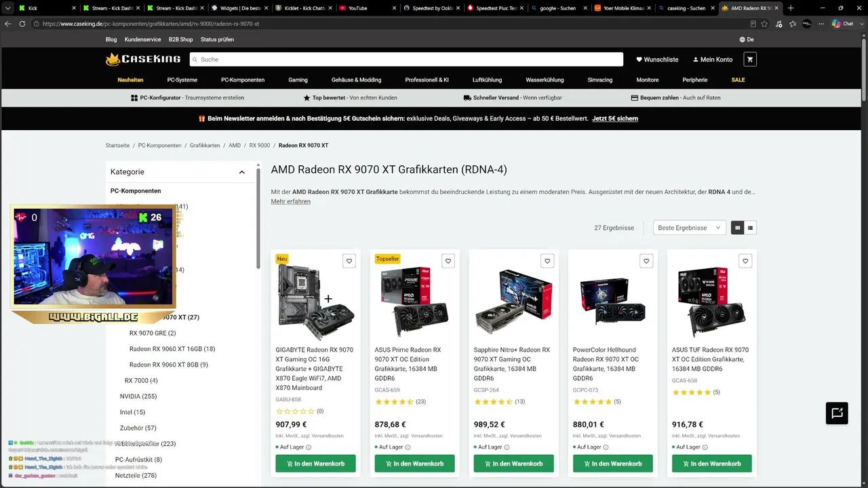Open Kundenservice in top bar
This screenshot has width=868, height=488.
[142, 39]
